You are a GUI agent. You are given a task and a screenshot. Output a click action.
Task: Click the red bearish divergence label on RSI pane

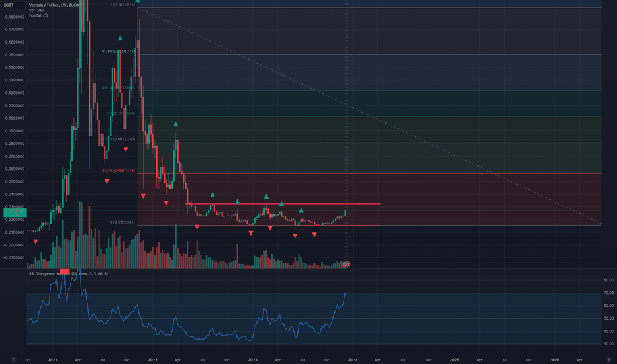click(x=64, y=271)
